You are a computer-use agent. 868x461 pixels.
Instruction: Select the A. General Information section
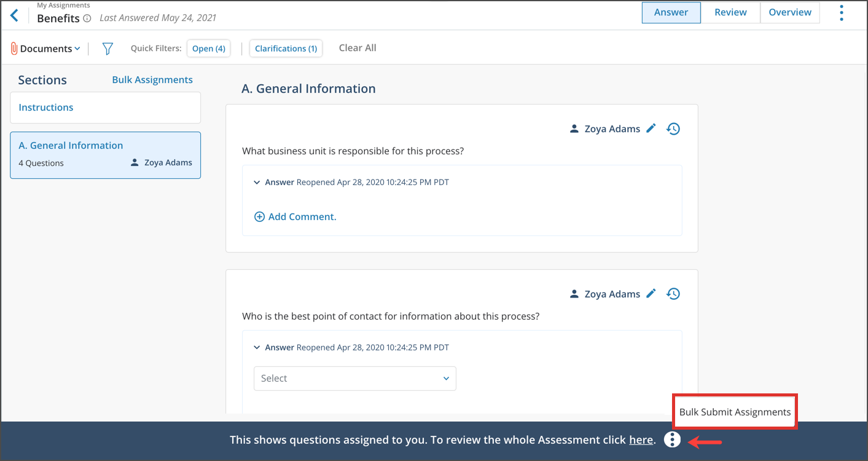(106, 156)
